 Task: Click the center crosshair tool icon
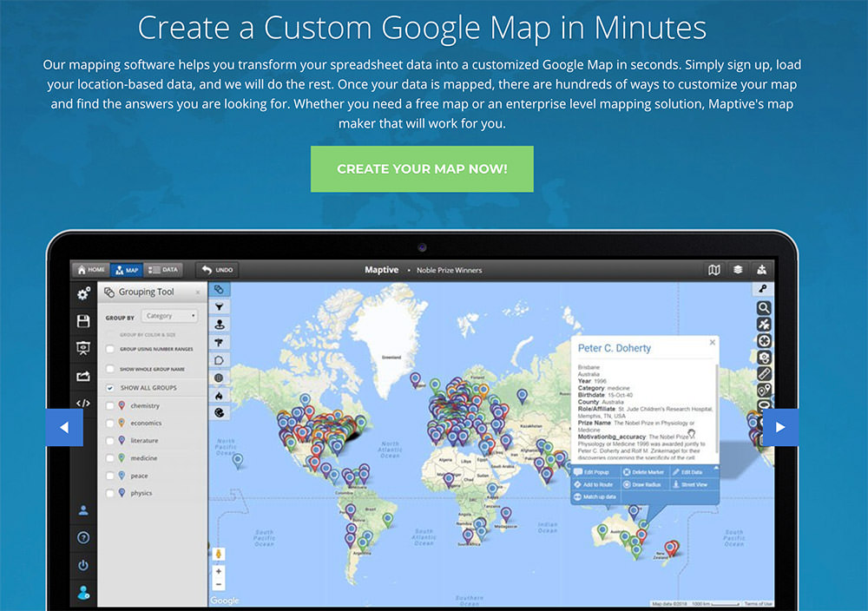pyautogui.click(x=764, y=341)
